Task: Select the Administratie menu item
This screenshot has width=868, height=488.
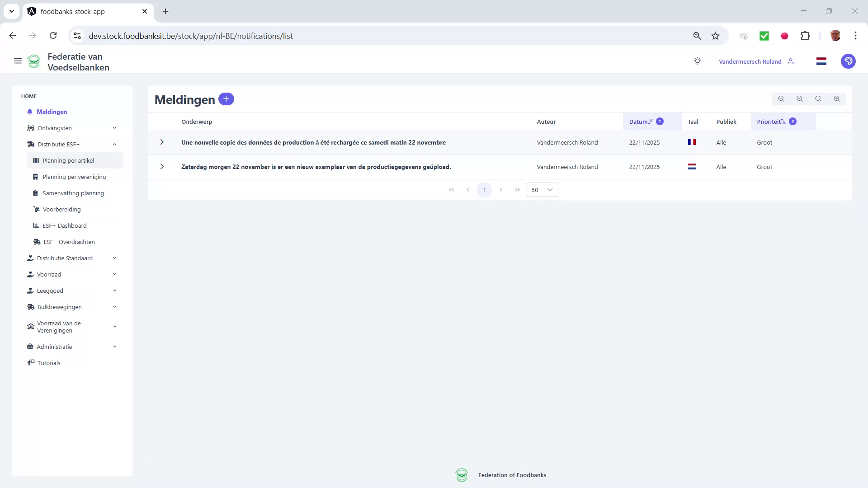Action: click(55, 347)
